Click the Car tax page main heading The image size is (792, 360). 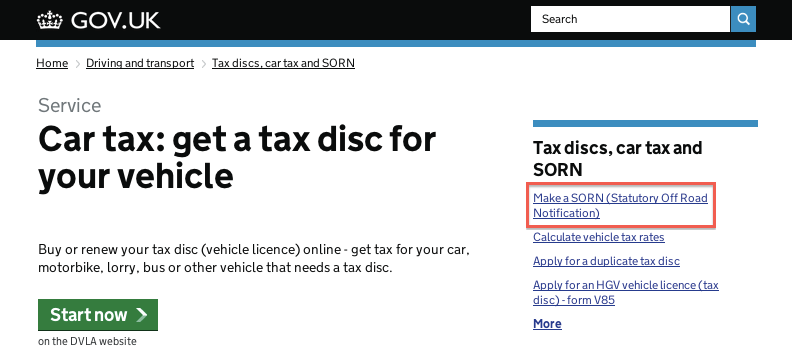237,157
